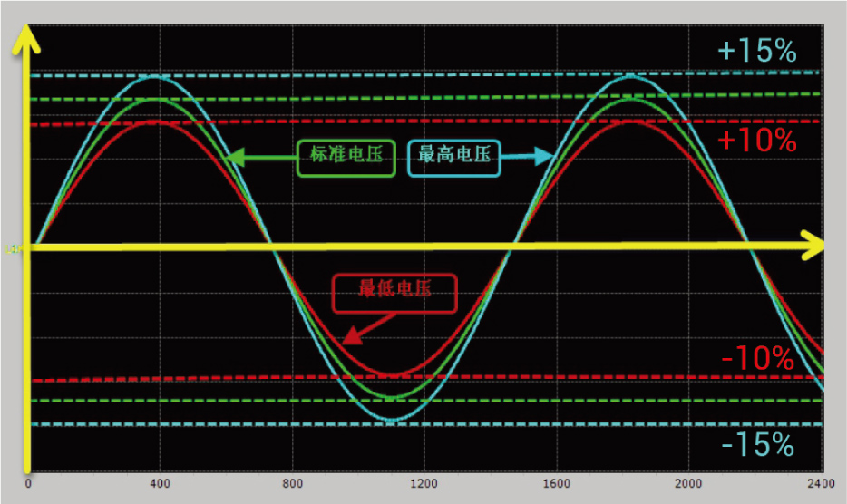Click the 标准电压 label box
Viewport: 847px width, 504px height.
pos(346,159)
